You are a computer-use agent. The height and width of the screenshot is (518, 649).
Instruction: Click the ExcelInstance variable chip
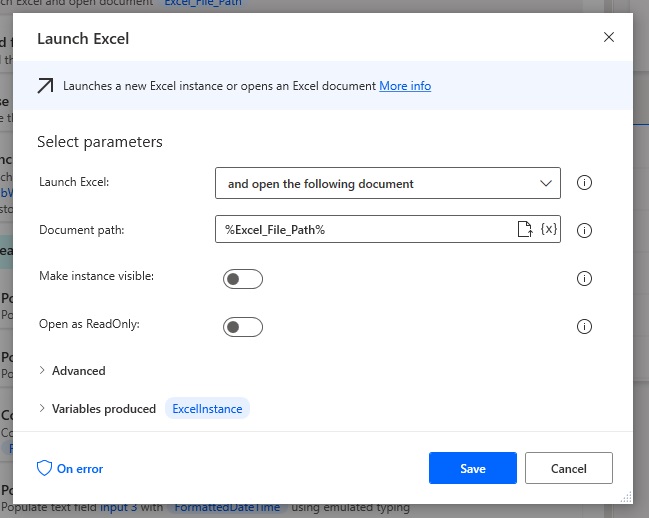click(207, 409)
